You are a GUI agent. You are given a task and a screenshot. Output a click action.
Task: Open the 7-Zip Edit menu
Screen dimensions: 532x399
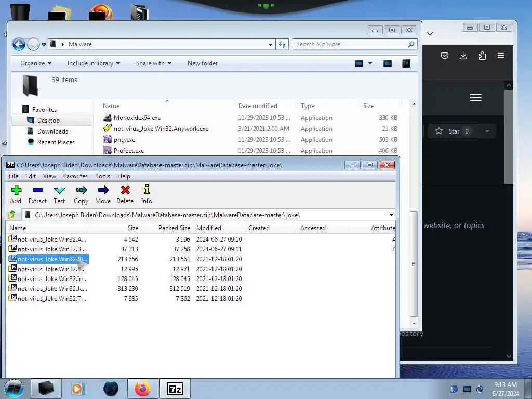pos(31,176)
